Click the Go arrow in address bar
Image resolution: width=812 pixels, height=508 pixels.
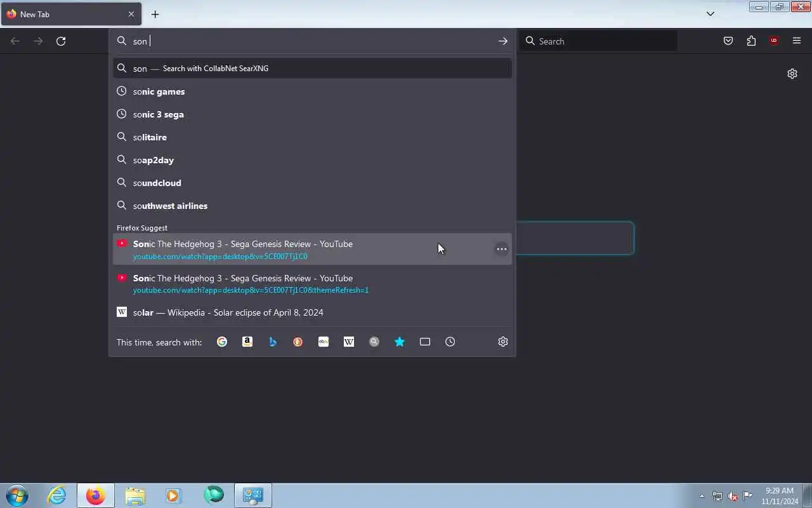pyautogui.click(x=503, y=41)
